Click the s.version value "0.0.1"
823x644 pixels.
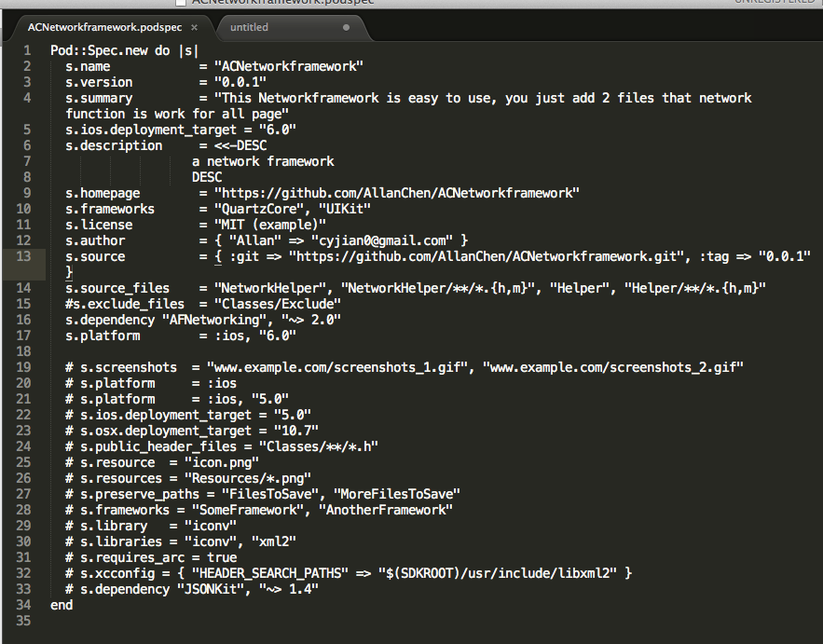240,82
